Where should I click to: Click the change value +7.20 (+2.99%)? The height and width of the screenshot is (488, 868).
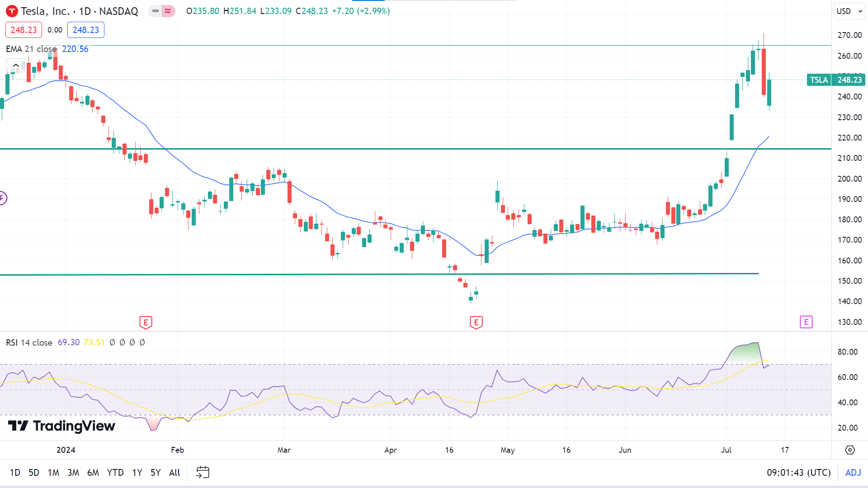(x=361, y=11)
